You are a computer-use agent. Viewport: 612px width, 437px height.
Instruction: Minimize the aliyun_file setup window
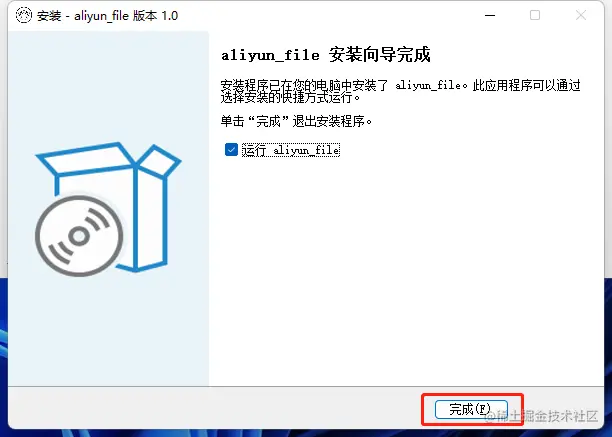coord(490,16)
